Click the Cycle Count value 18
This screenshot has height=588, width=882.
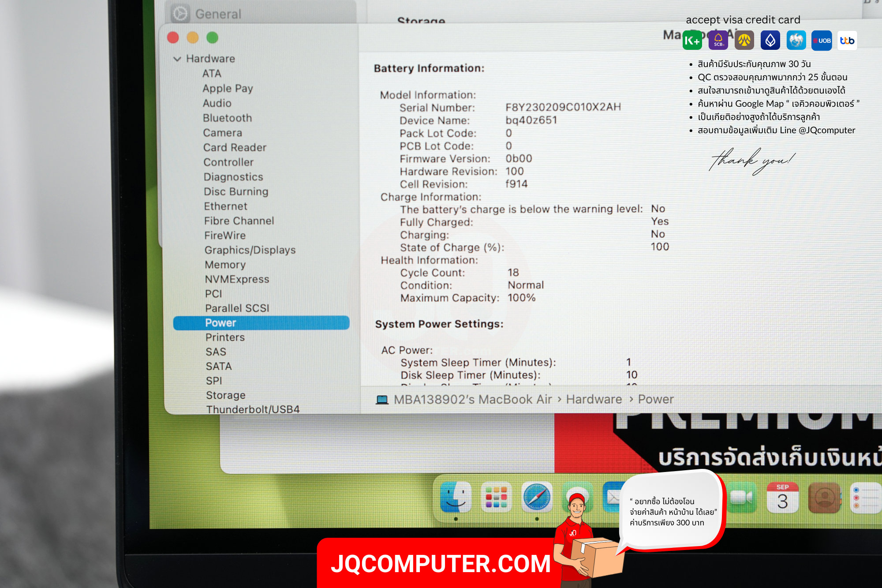coord(513,272)
